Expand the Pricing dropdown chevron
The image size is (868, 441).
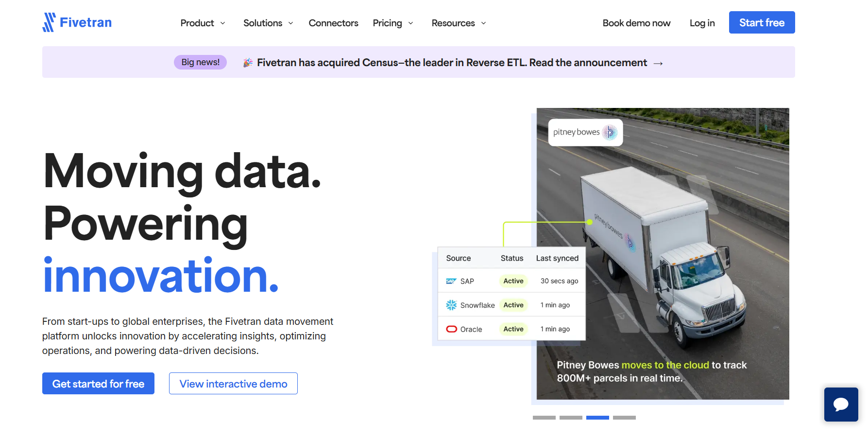(x=410, y=23)
